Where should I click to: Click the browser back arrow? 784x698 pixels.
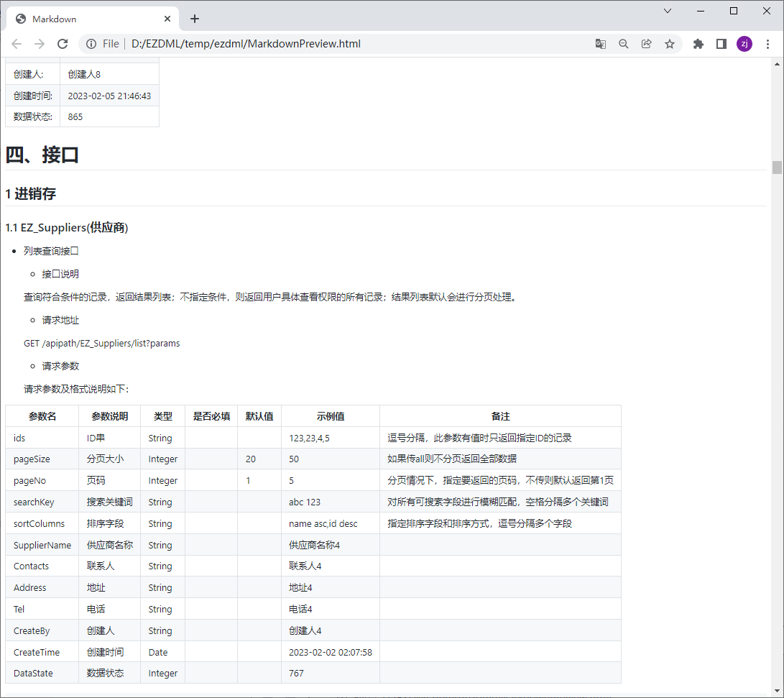pos(17,44)
